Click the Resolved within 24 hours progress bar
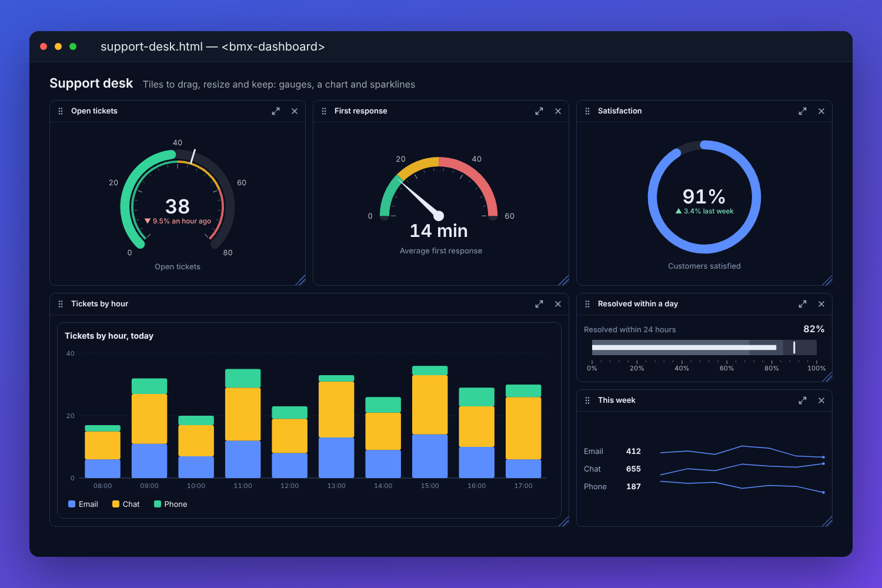The image size is (882, 588). tap(704, 348)
